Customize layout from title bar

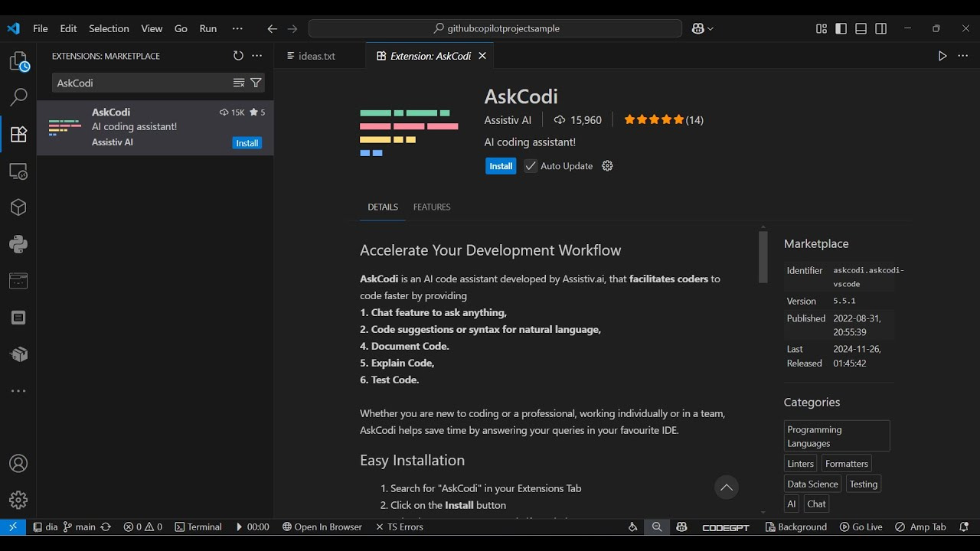(822, 28)
